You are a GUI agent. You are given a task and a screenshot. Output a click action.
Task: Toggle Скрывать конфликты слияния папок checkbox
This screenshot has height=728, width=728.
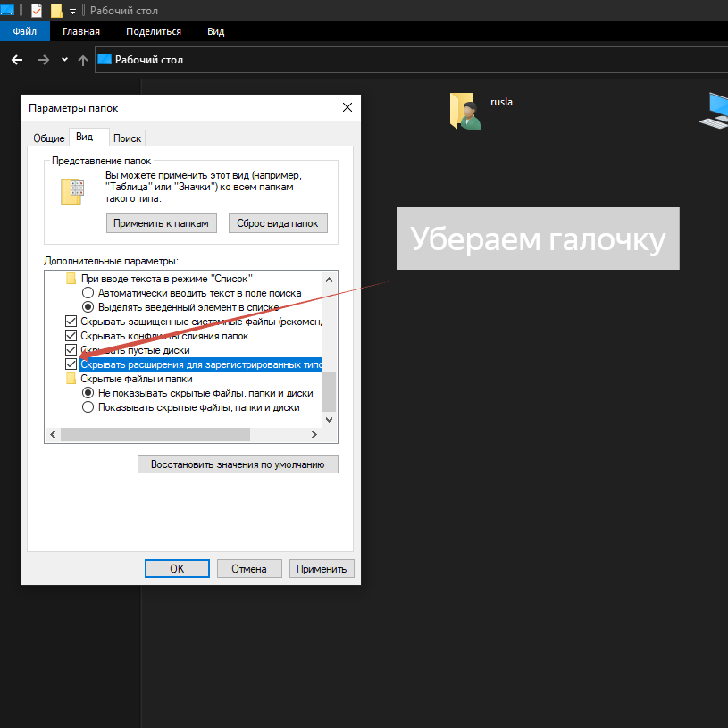coord(71,336)
